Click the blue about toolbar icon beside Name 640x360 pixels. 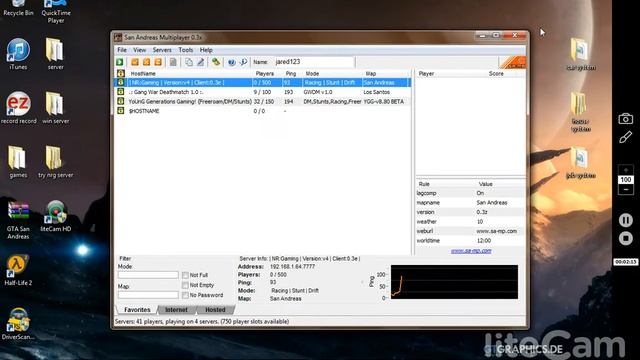243,62
